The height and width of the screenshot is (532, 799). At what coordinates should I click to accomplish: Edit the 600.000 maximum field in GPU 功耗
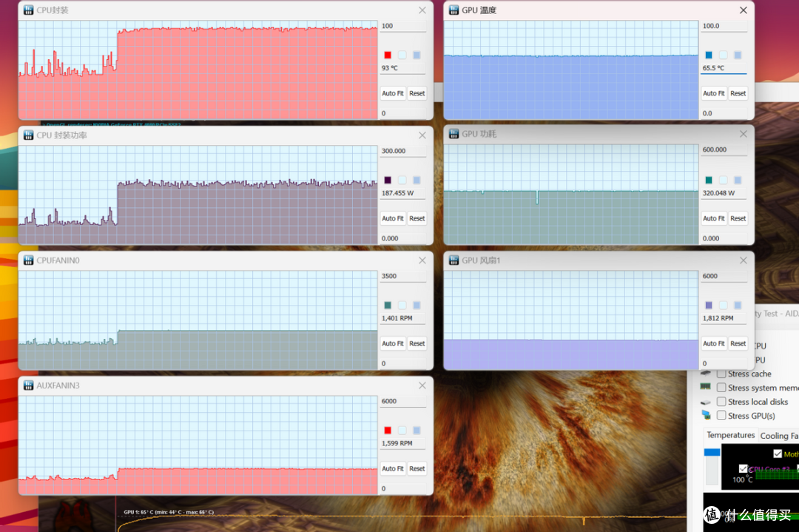click(724, 149)
